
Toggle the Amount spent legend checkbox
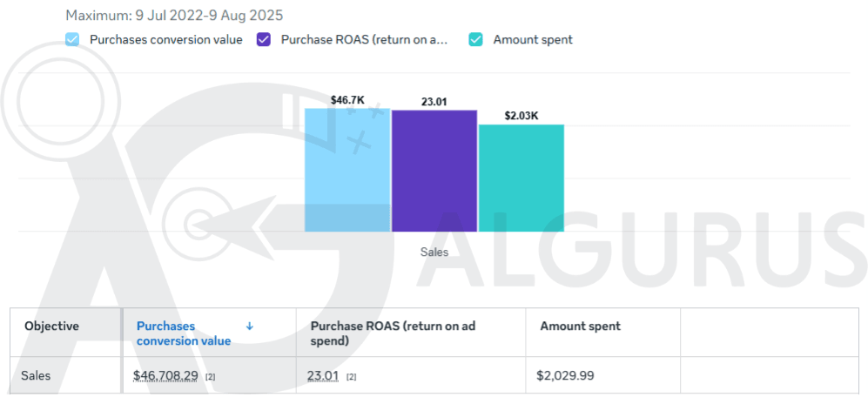pos(476,39)
